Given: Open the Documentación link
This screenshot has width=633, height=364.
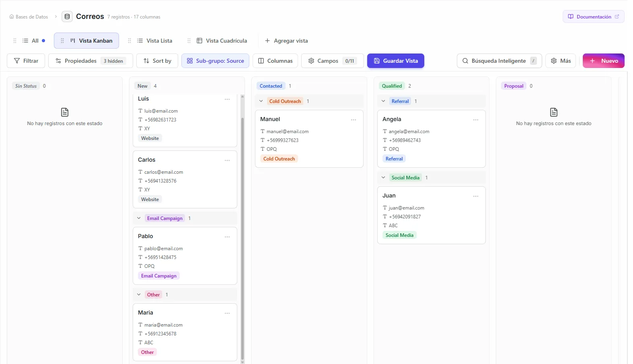Looking at the screenshot, I should coord(593,16).
